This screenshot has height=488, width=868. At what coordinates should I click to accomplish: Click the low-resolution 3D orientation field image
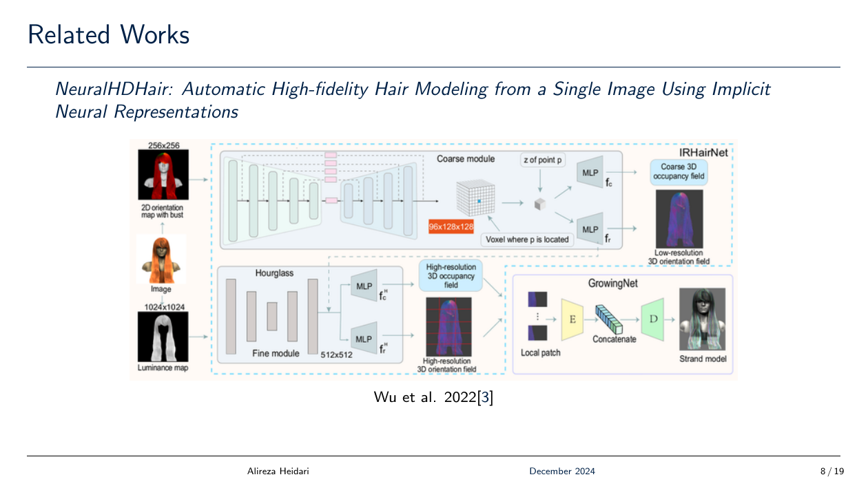click(679, 219)
